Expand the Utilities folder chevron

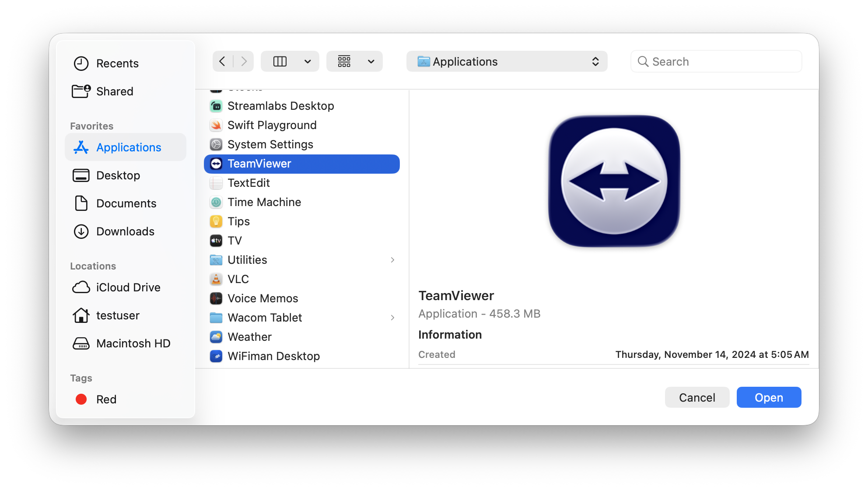click(x=392, y=260)
